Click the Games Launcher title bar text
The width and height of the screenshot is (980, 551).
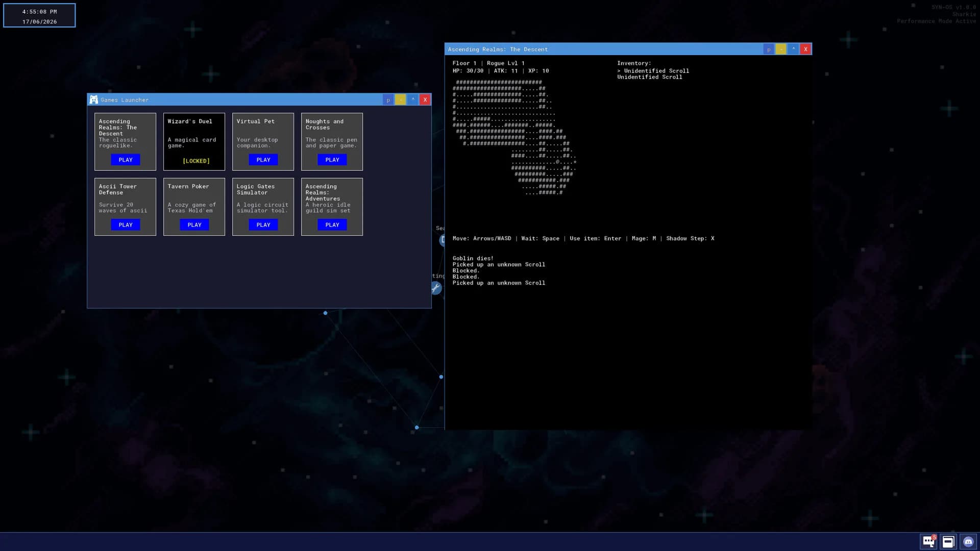125,100
